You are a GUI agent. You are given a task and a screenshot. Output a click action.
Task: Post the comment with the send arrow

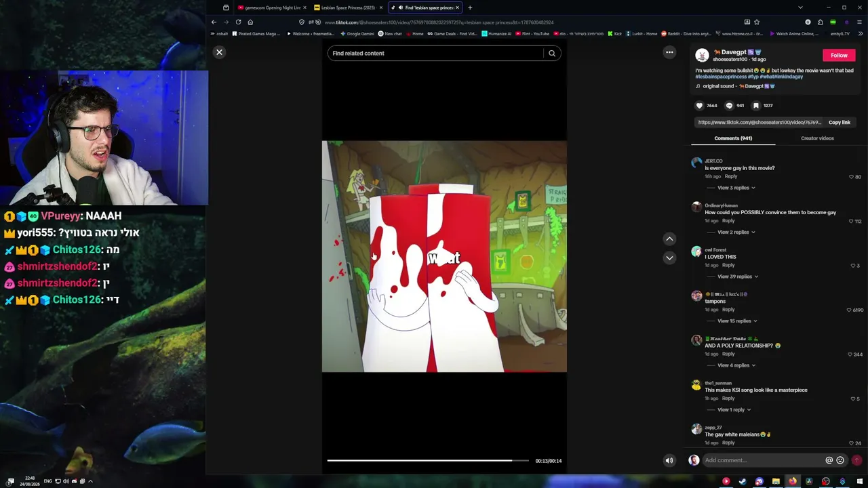tap(856, 461)
